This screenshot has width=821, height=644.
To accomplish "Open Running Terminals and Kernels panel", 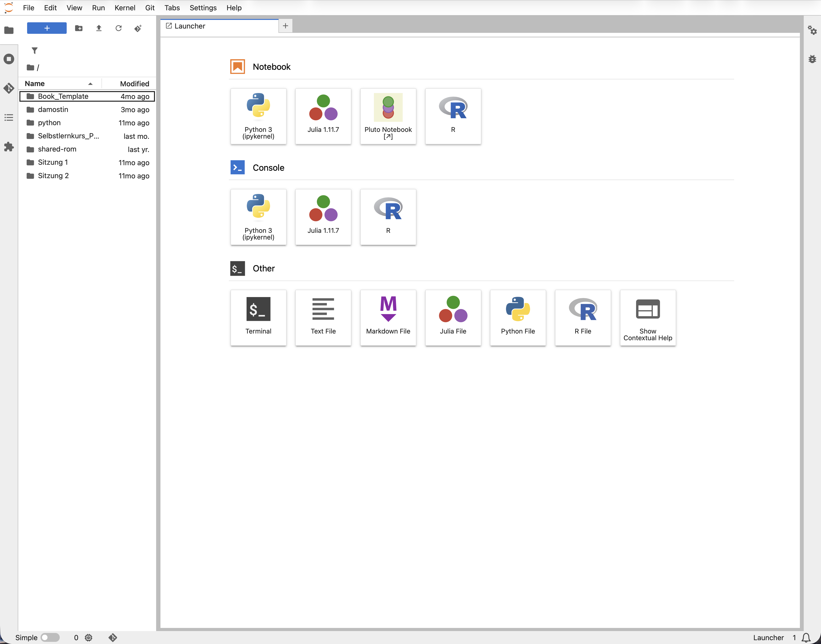I will point(9,59).
